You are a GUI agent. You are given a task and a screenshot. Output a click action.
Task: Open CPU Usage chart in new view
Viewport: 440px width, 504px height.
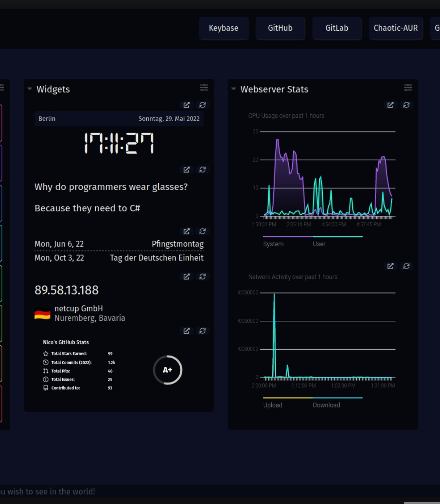pyautogui.click(x=390, y=105)
